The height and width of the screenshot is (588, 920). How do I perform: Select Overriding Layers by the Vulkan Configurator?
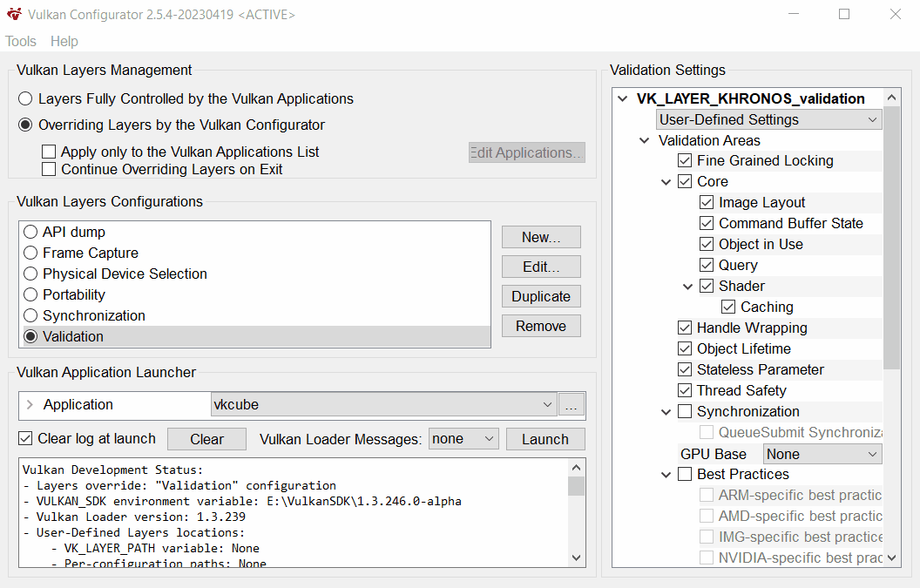[x=25, y=125]
